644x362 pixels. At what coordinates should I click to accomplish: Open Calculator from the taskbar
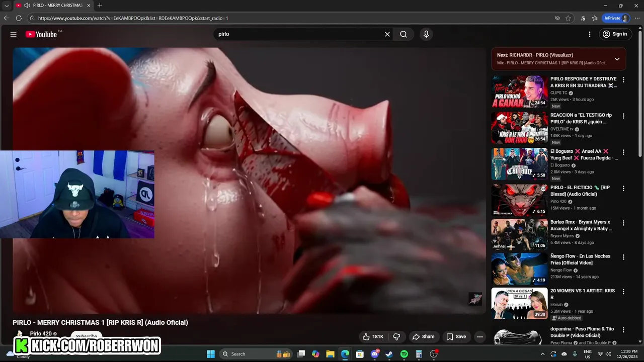[419, 354]
